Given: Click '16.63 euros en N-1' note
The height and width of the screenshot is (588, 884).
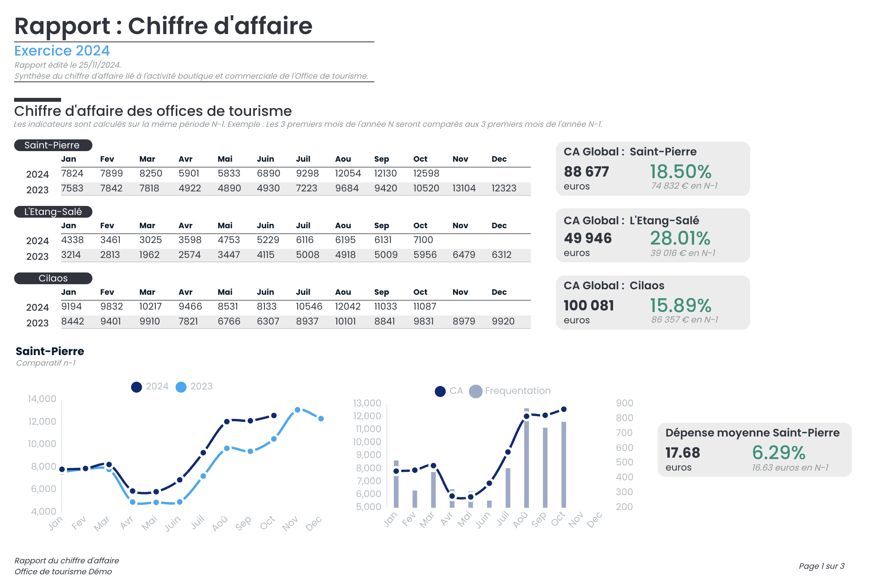Looking at the screenshot, I should (x=790, y=468).
